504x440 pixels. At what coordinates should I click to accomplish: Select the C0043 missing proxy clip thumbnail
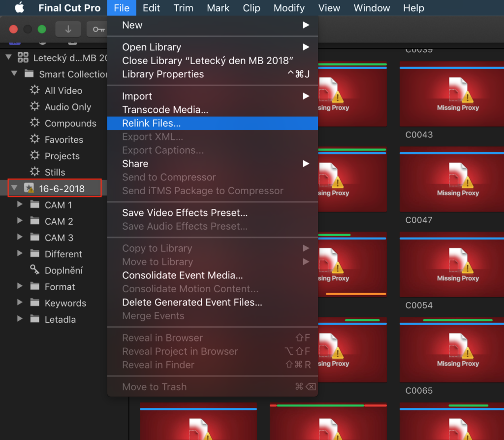click(x=452, y=94)
